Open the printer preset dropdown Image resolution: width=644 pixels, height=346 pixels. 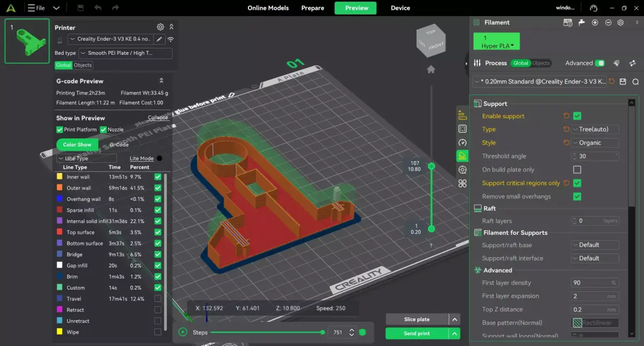tap(111, 39)
